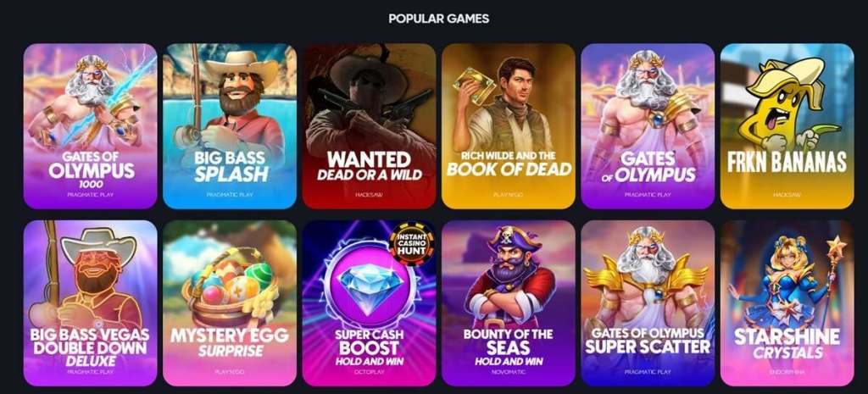Click the Instant Casino Hunt chip badge
Image resolution: width=868 pixels, height=394 pixels.
(412, 242)
